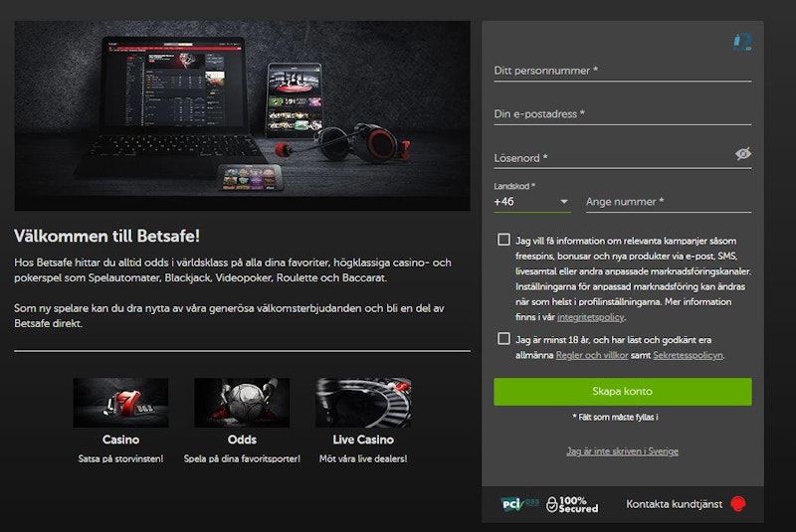Open the Casino slot seven thumbnail
Screen dimensions: 796x532
pyautogui.click(x=120, y=403)
